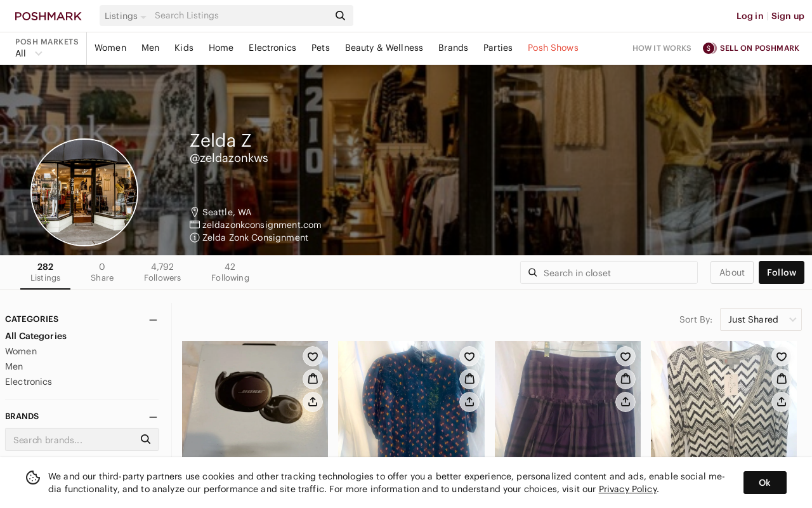This screenshot has width=812, height=508.
Task: Open zeldazonkconsignment.com website link
Action: pyautogui.click(x=262, y=225)
